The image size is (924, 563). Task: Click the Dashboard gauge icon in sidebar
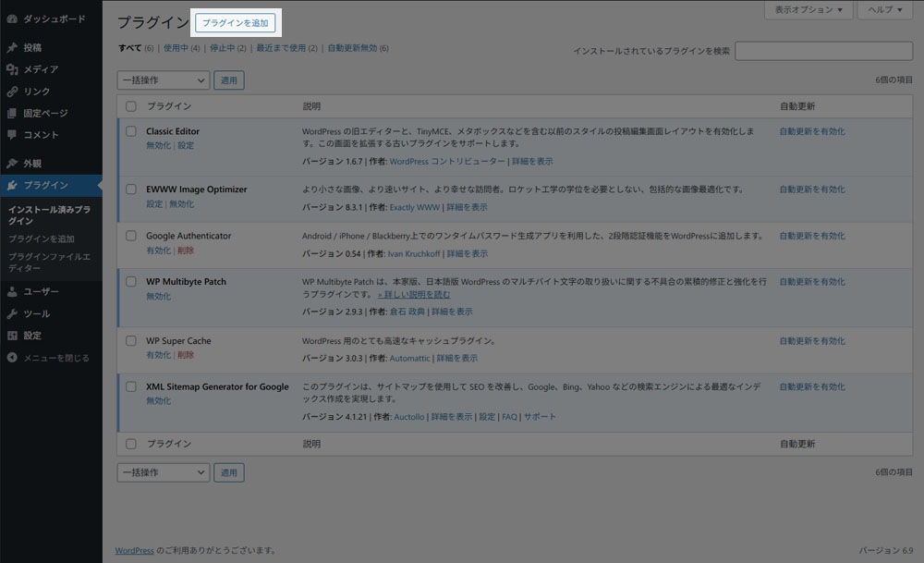coord(12,18)
